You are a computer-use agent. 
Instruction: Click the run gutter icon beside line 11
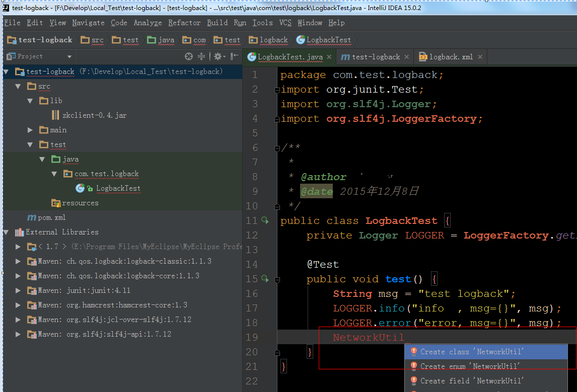pyautogui.click(x=265, y=220)
